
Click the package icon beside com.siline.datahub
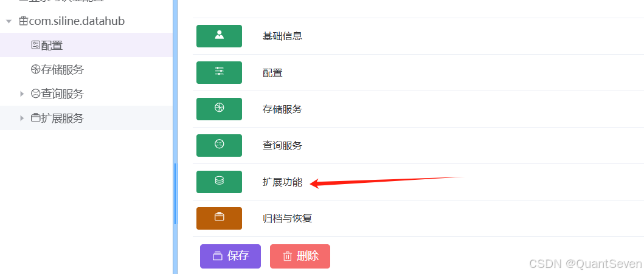24,21
